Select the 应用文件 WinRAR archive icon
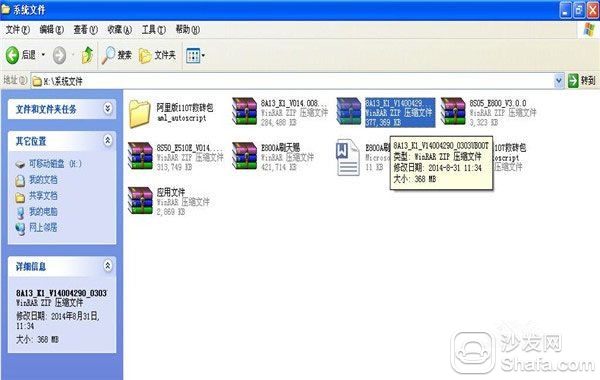600x380 pixels. [x=140, y=201]
